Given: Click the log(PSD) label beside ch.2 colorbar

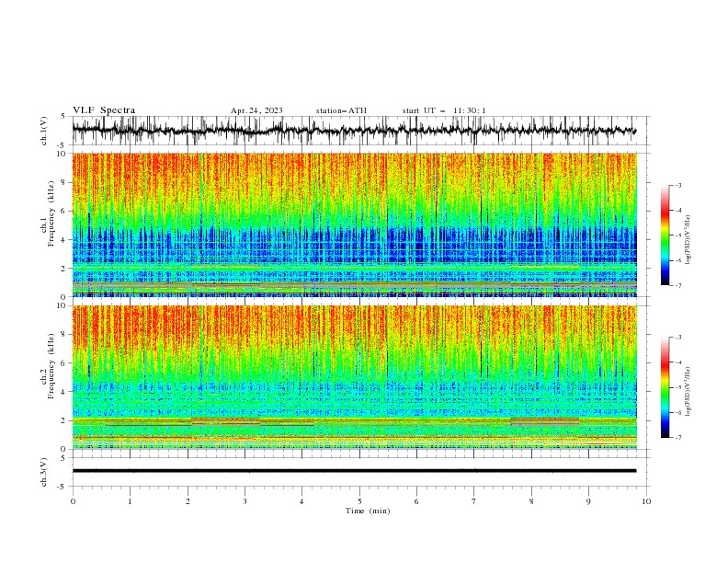Looking at the screenshot, I should (x=688, y=392).
